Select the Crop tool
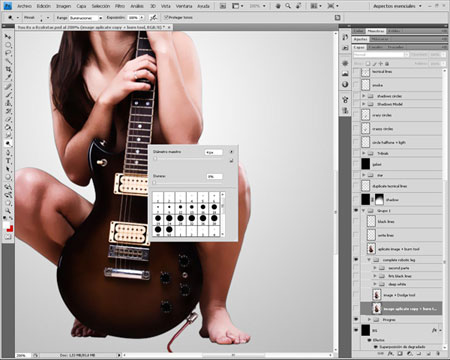This screenshot has width=450, height=360. (x=8, y=69)
